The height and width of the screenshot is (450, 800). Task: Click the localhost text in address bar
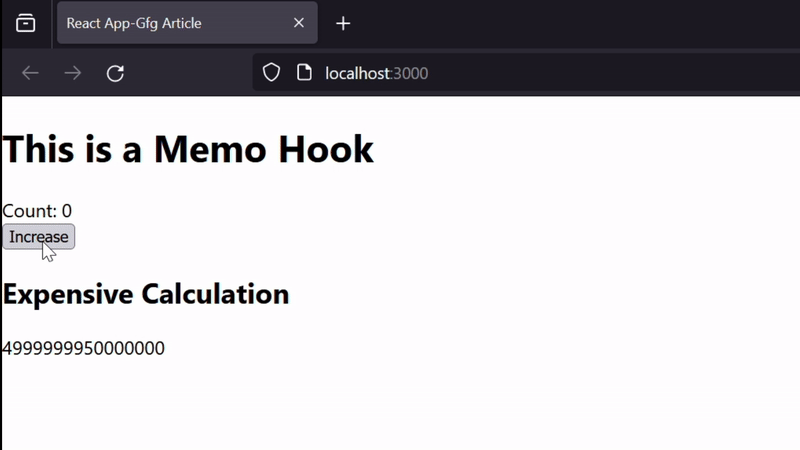tap(358, 73)
